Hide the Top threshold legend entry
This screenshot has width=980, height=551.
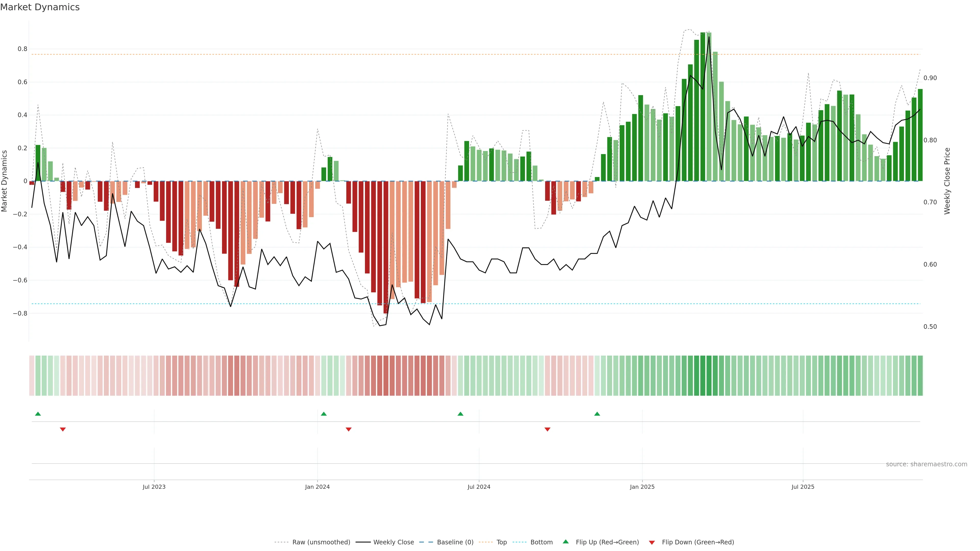tap(501, 542)
